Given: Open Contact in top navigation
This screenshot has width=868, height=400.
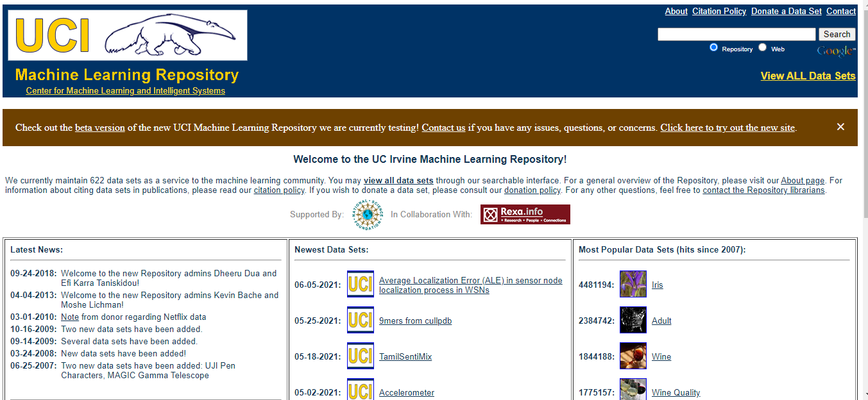Looking at the screenshot, I should [x=841, y=11].
